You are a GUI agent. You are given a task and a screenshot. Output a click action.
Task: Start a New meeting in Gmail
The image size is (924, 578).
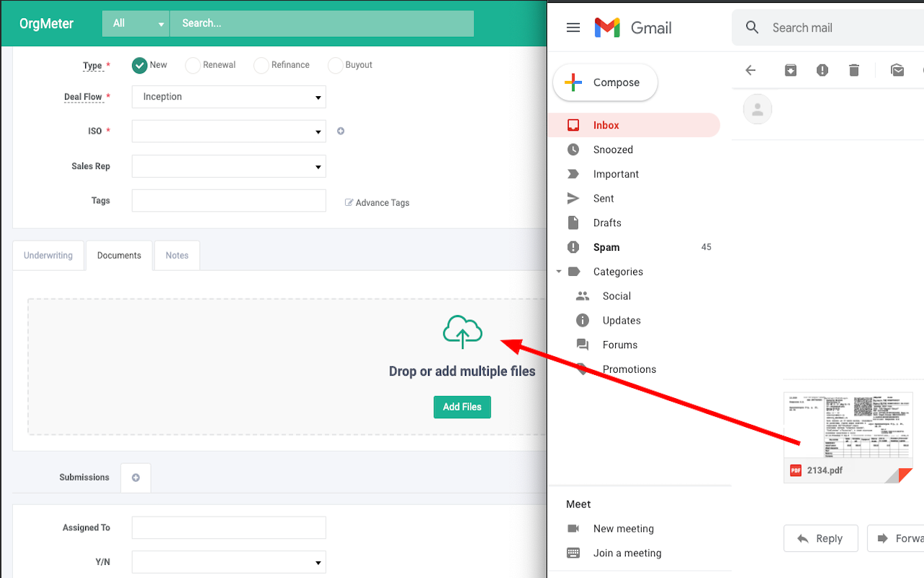(x=623, y=528)
